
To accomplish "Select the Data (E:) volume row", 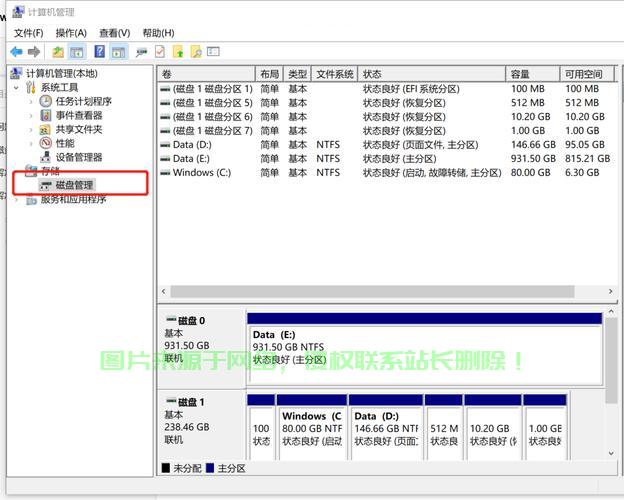I will point(386,158).
